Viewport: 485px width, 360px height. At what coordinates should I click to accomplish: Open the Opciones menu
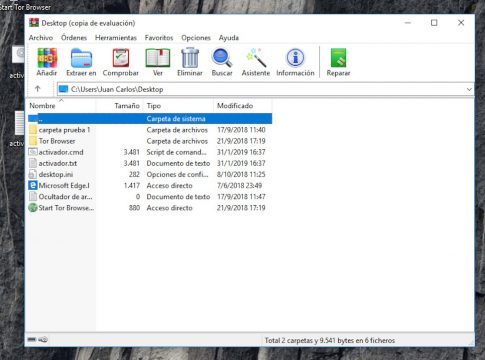196,38
